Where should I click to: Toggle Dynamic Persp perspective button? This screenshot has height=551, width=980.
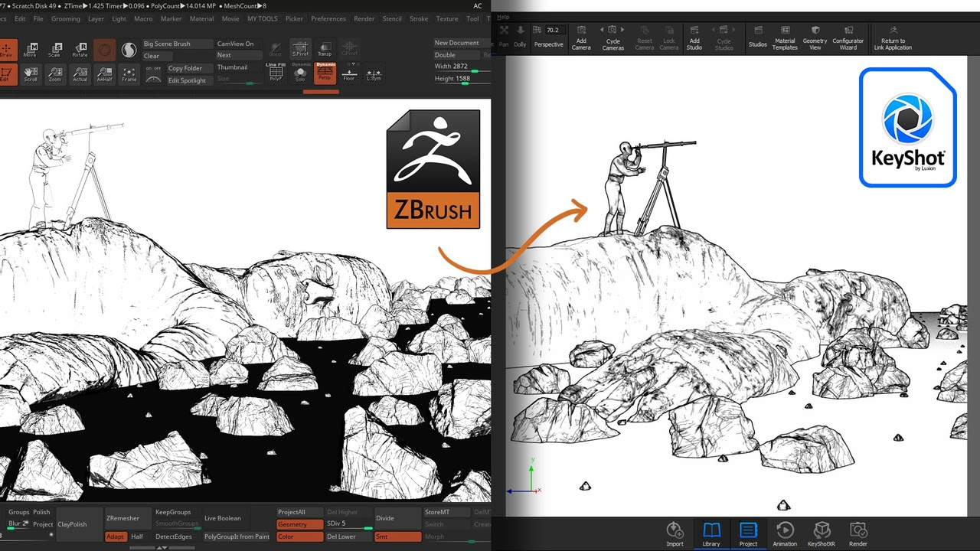[325, 73]
